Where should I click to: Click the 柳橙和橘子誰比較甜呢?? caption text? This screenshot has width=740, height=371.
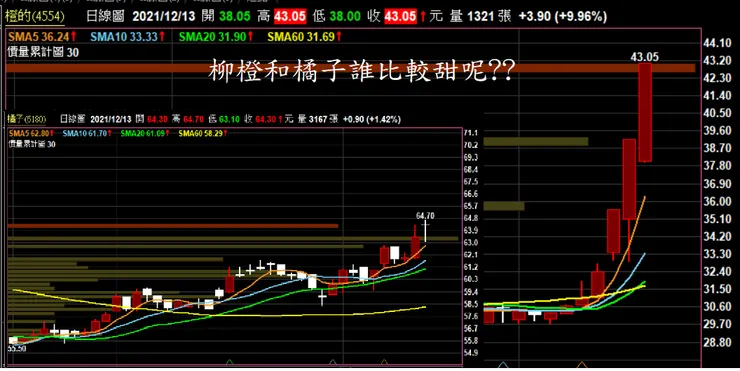point(361,72)
